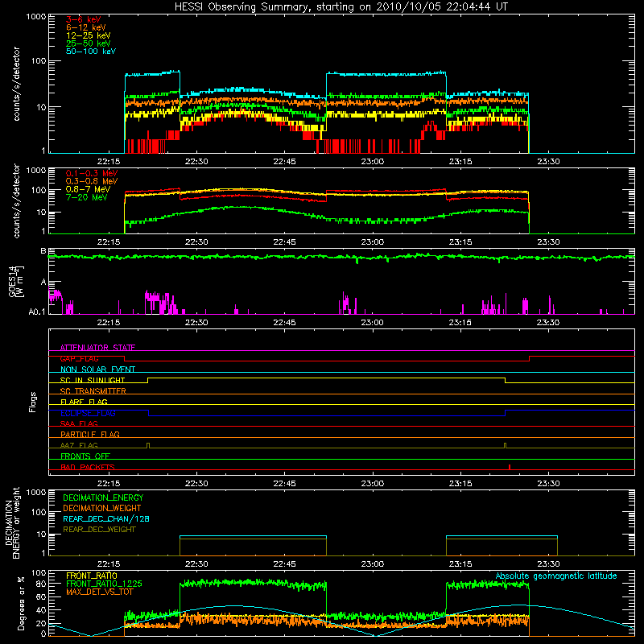The image size is (644, 644).
Task: Select the SAA_FLAG label
Action: point(79,423)
